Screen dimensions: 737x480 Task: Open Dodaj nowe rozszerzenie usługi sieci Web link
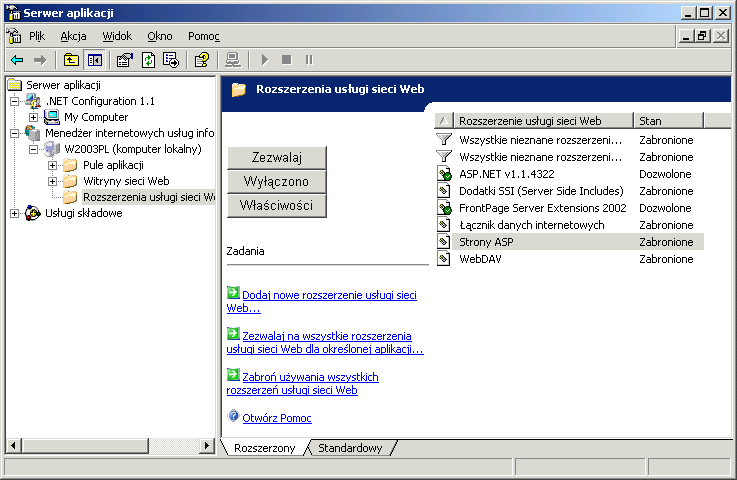[x=321, y=301]
